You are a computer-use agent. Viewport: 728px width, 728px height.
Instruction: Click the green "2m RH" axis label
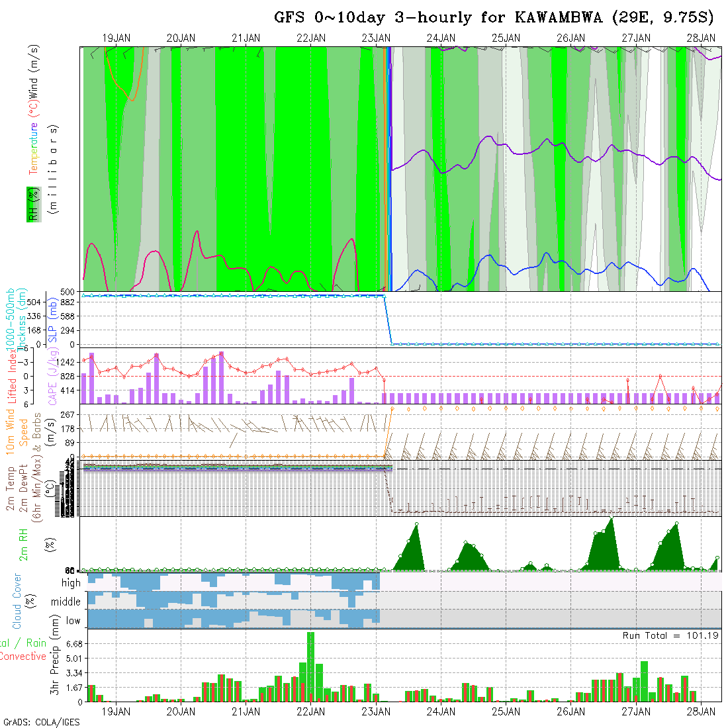click(x=23, y=543)
